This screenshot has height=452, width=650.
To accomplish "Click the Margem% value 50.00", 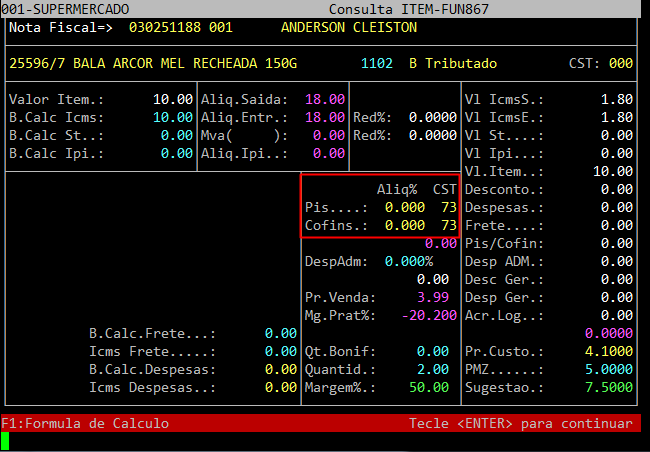I will coord(429,387).
